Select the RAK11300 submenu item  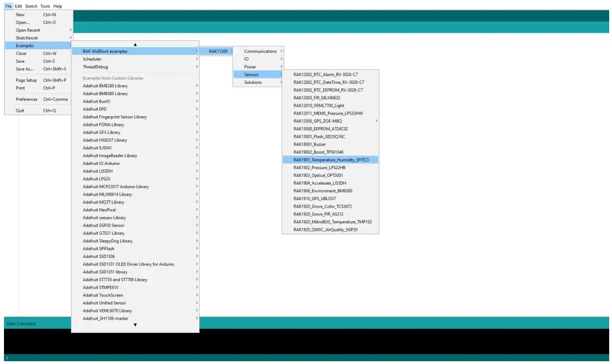click(x=216, y=51)
